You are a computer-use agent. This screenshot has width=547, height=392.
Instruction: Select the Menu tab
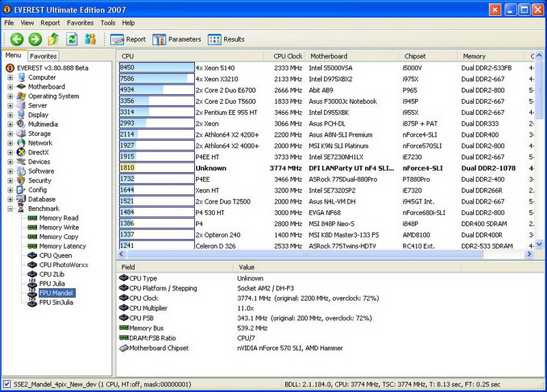click(x=13, y=55)
